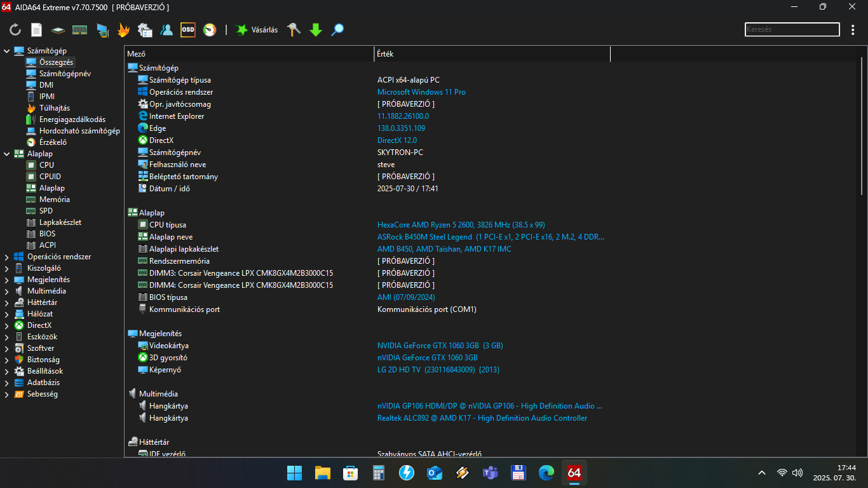Select Hordozható számítógép tree item

[x=79, y=131]
